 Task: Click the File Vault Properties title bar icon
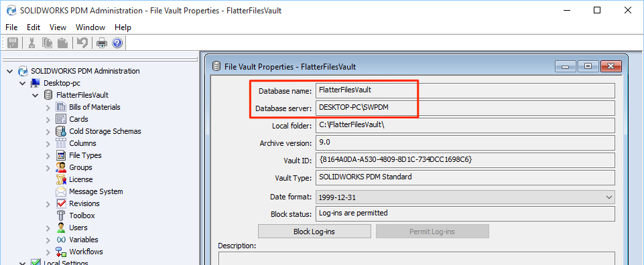point(216,66)
